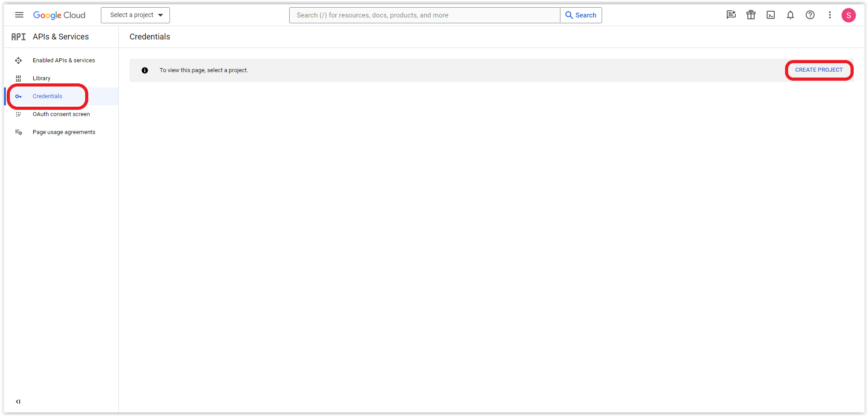Open the navigation hamburger menu
This screenshot has width=868, height=416.
(19, 15)
